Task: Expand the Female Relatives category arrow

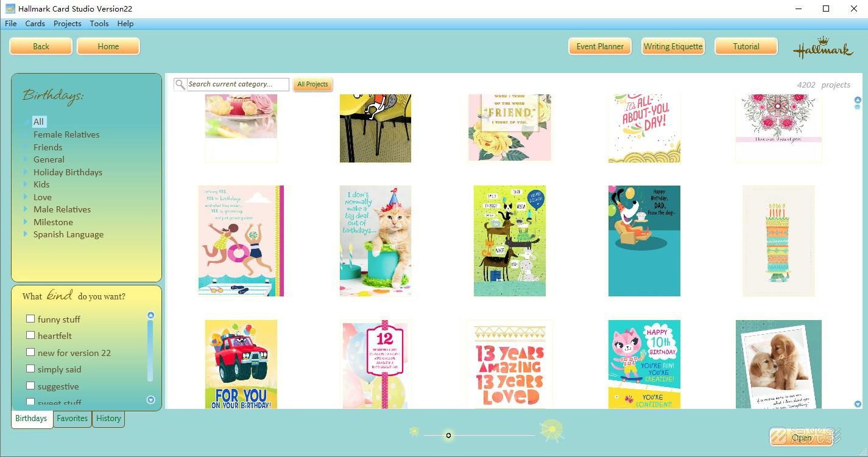Action: tap(26, 134)
